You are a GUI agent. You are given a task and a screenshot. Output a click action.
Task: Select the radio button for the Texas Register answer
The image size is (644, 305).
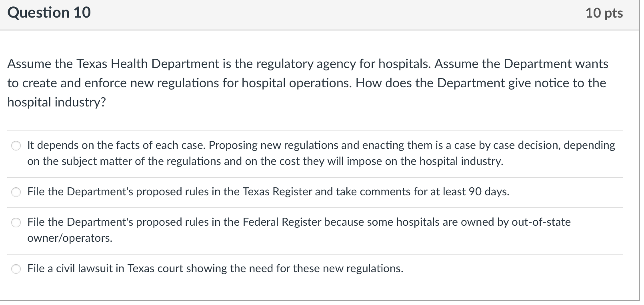pos(16,192)
